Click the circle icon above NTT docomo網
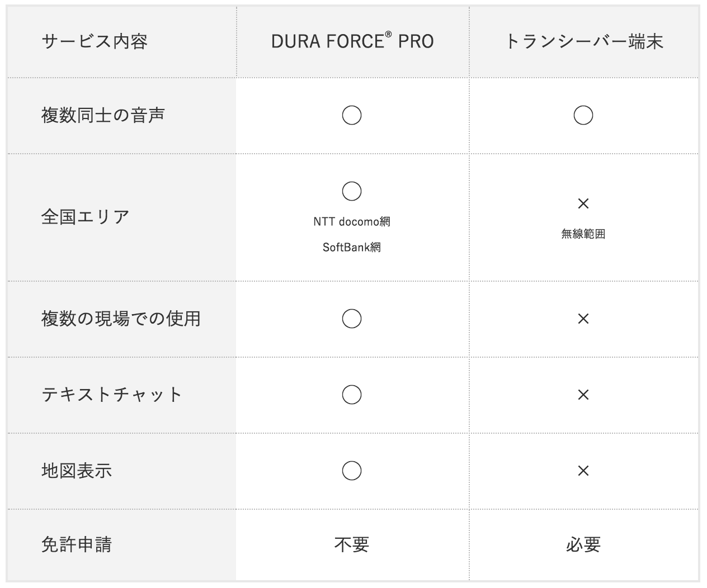Viewport: 707px width, 588px height. point(352,191)
